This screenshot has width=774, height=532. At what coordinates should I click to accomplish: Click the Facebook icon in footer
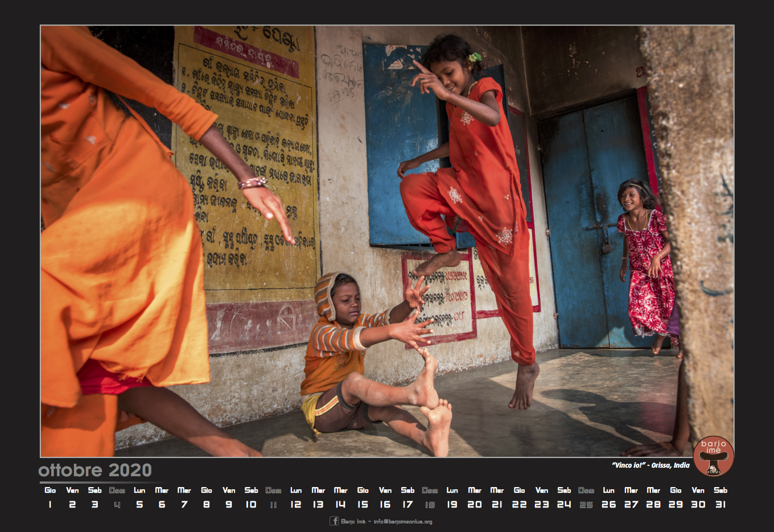coord(334,521)
